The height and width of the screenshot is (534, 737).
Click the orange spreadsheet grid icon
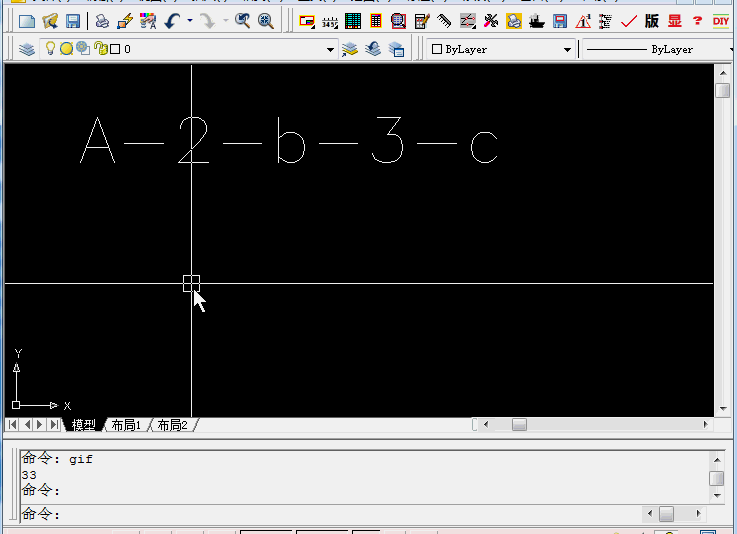(376, 21)
